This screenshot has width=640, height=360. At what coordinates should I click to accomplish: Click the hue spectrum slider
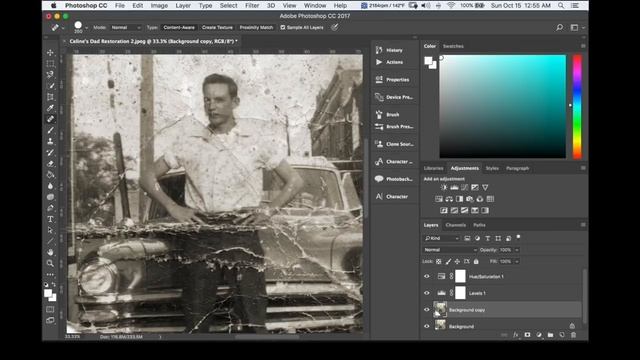point(577,106)
